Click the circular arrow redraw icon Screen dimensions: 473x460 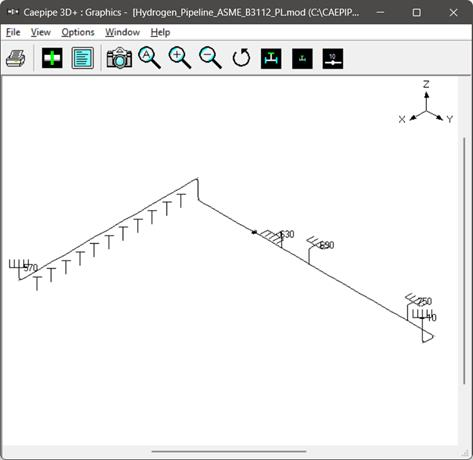(x=241, y=58)
